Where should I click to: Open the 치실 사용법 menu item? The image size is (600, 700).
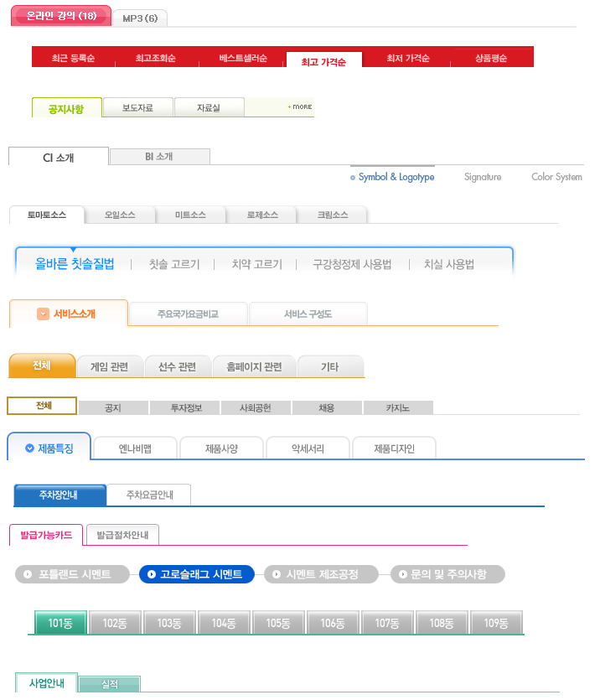pos(449,264)
